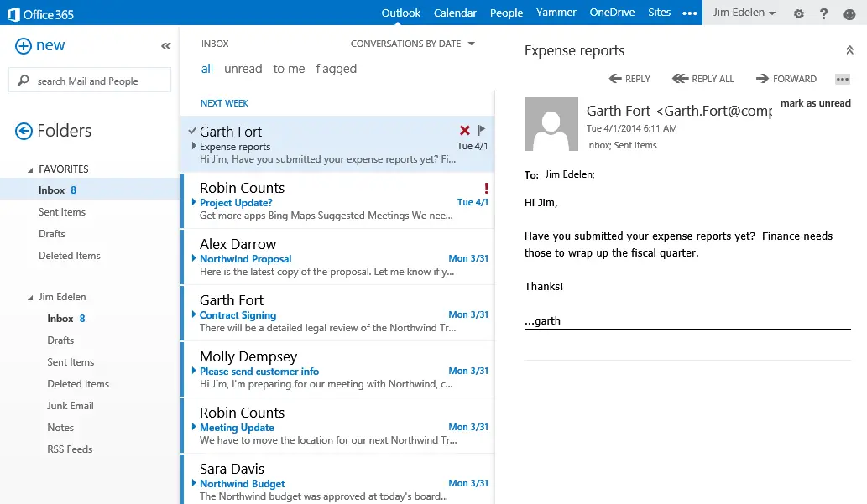Expand the Please send customer info conversation
Screen dimensions: 867x504
coord(194,371)
